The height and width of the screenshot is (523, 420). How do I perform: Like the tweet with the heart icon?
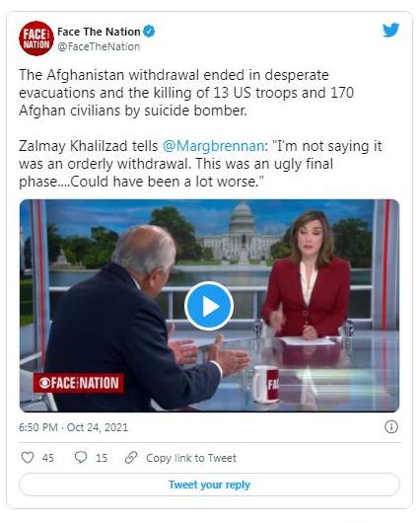coord(28,457)
